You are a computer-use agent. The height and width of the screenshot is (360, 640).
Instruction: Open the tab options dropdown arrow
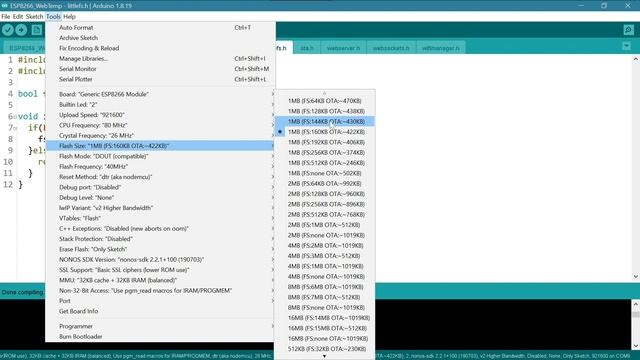click(627, 46)
